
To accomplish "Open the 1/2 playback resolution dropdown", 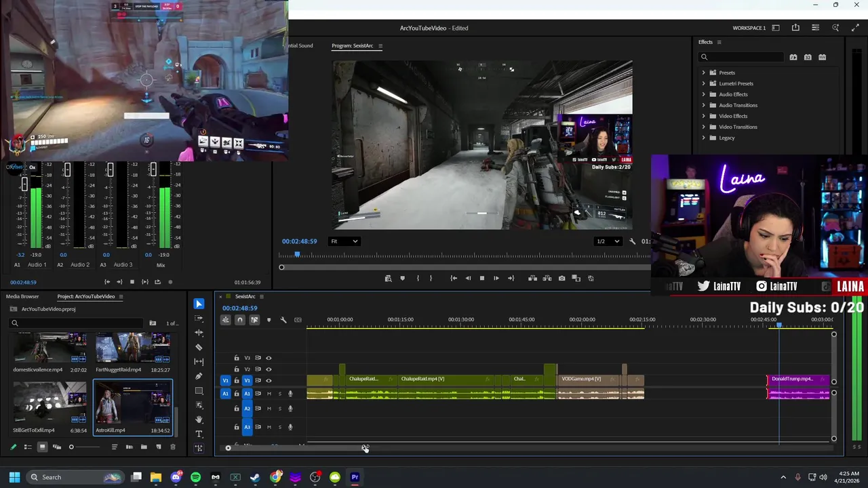I will point(608,241).
